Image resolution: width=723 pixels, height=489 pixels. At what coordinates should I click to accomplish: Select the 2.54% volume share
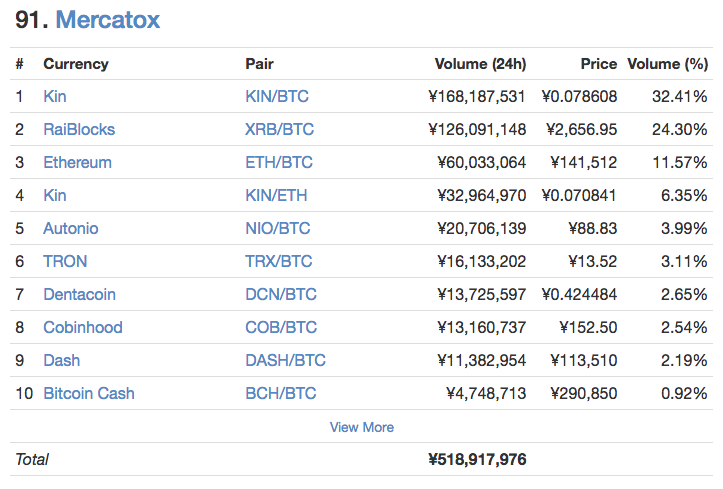point(684,328)
